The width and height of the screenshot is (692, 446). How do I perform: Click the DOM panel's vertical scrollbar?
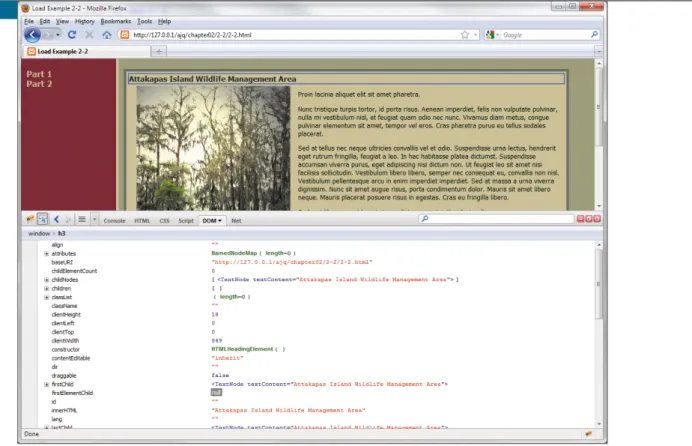(599, 334)
